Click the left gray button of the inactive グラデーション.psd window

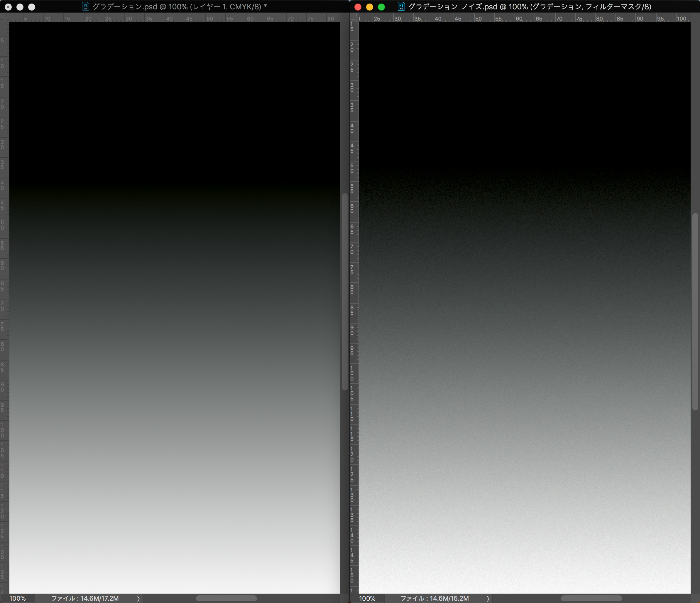pos(8,7)
